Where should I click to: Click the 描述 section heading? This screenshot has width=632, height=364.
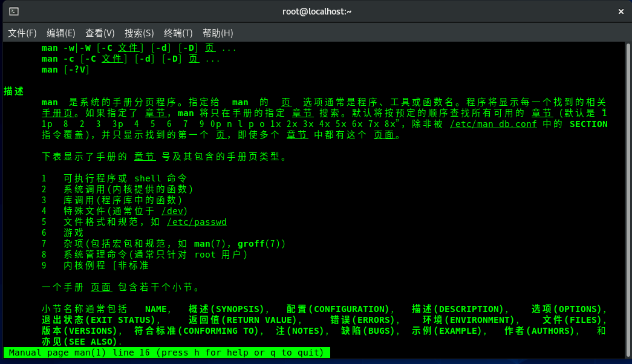(13, 91)
